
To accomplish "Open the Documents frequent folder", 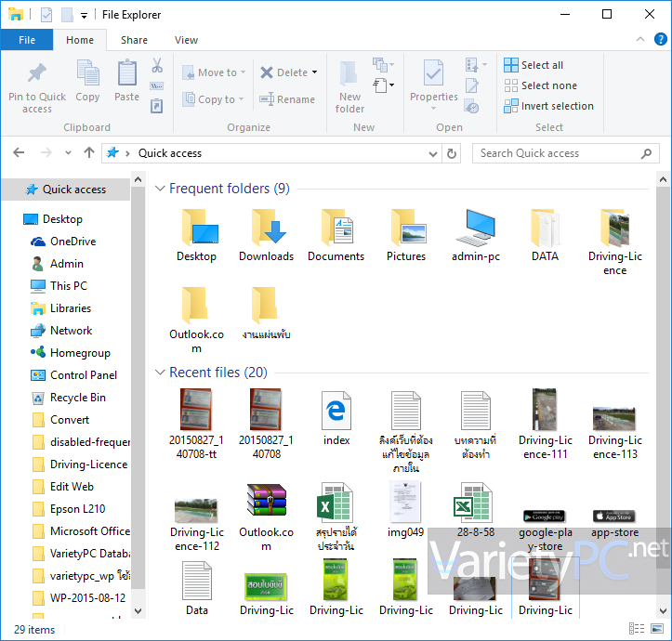I will [336, 236].
